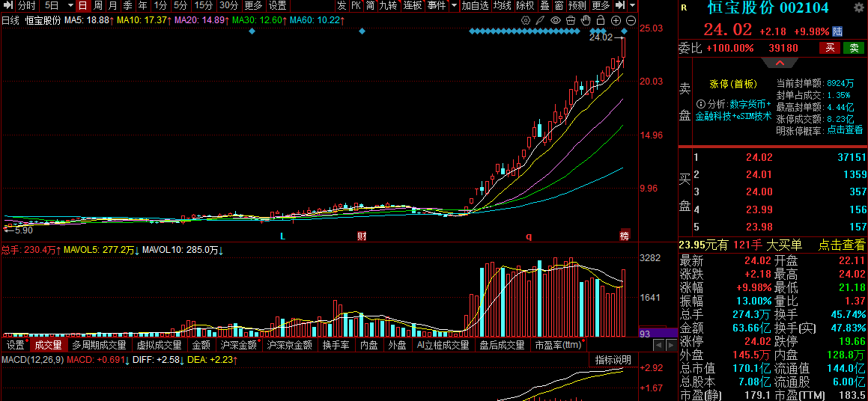Viewport: 868px width, 401px height.
Task: Open the toolbox icon above the chart
Action: [571, 20]
